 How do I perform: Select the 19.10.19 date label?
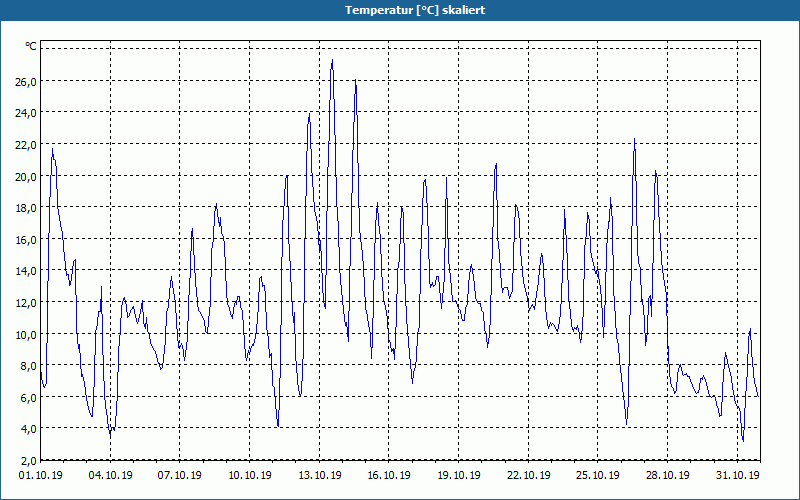459,475
